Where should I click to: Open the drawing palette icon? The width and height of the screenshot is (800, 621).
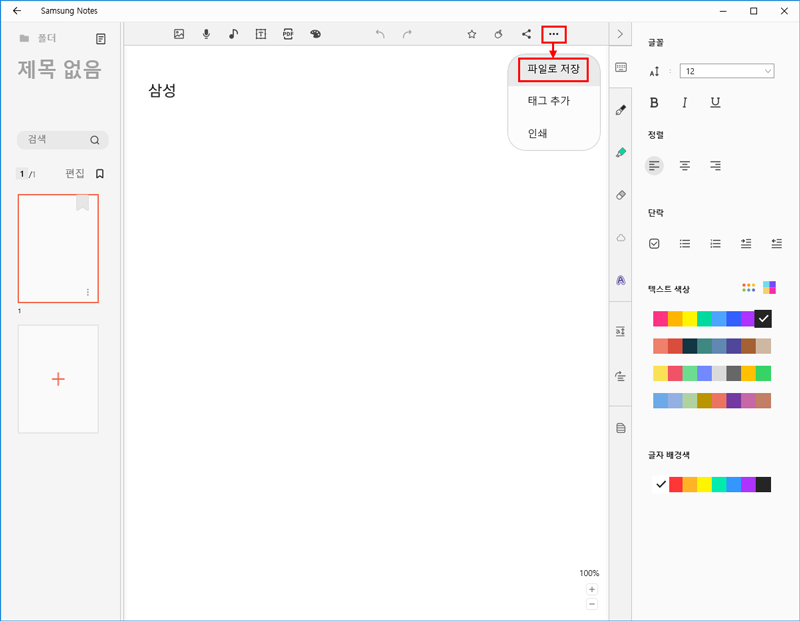coord(315,34)
